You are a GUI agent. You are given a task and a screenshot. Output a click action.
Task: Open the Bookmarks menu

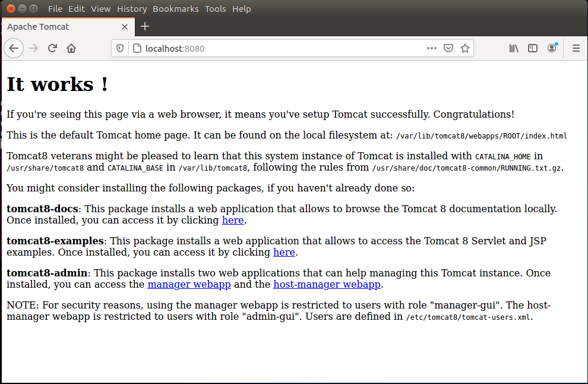(175, 9)
